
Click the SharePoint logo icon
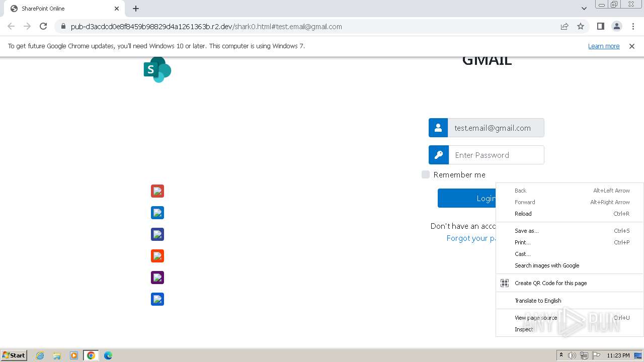157,69
